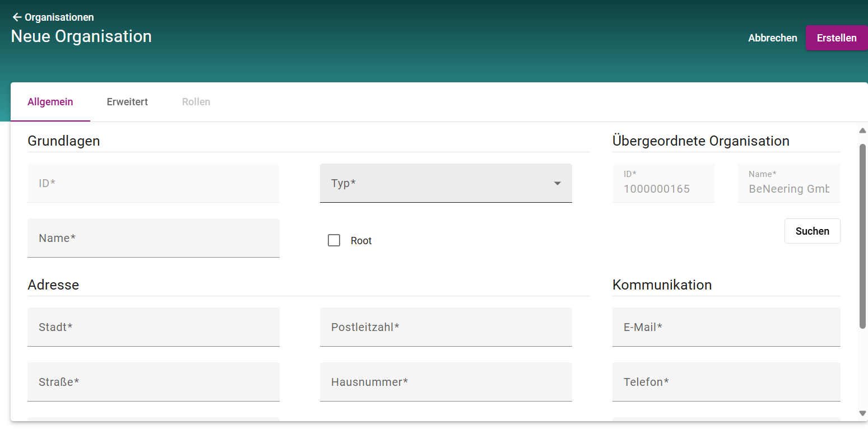Click Abbrechen to cancel
868x429 pixels.
772,38
